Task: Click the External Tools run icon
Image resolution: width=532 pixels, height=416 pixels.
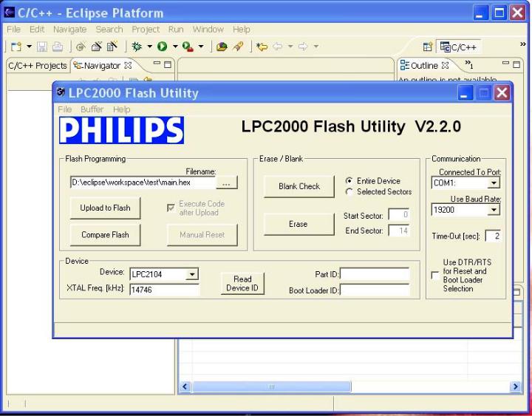Action: [188, 47]
